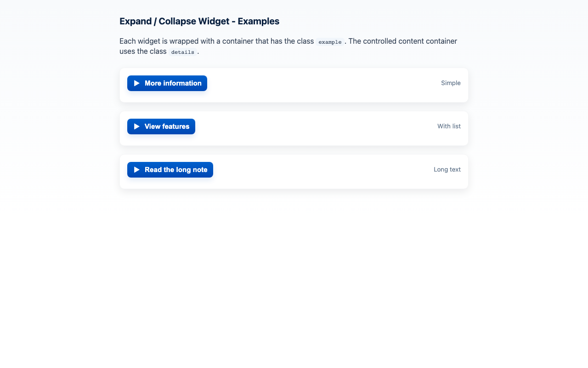Click the inline code label details
This screenshot has height=368, width=588.
click(182, 52)
